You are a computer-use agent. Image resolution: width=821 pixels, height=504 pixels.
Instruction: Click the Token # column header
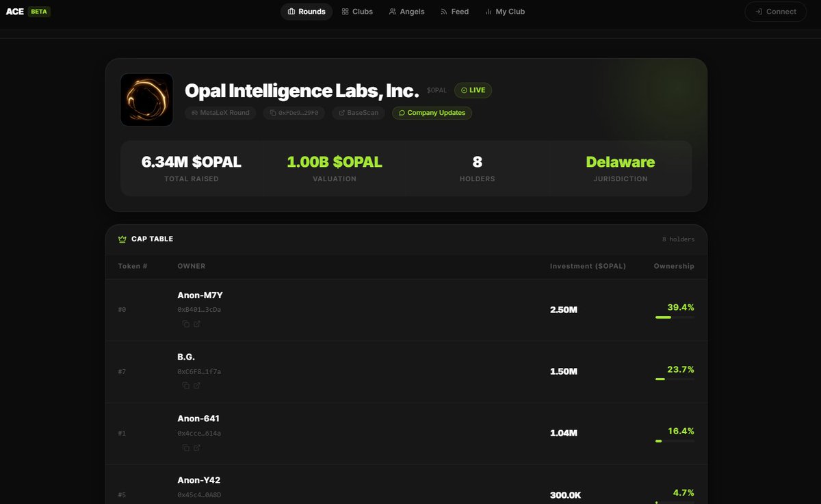tap(133, 266)
